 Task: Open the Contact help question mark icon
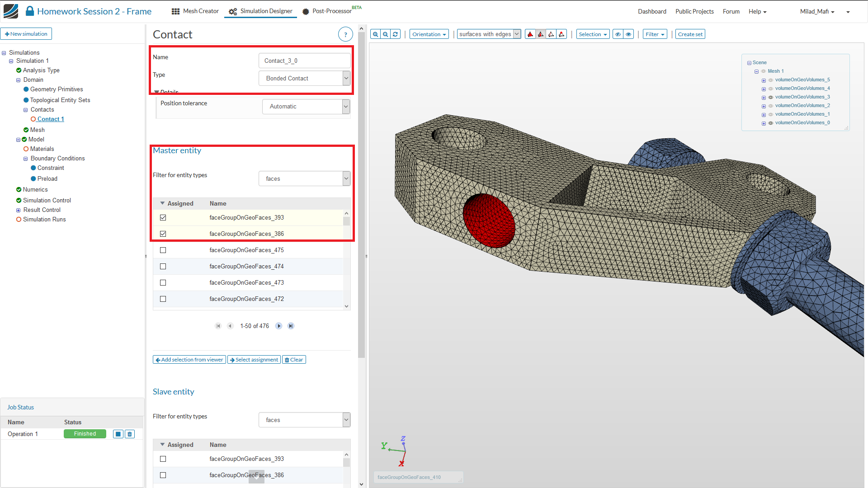tap(345, 34)
